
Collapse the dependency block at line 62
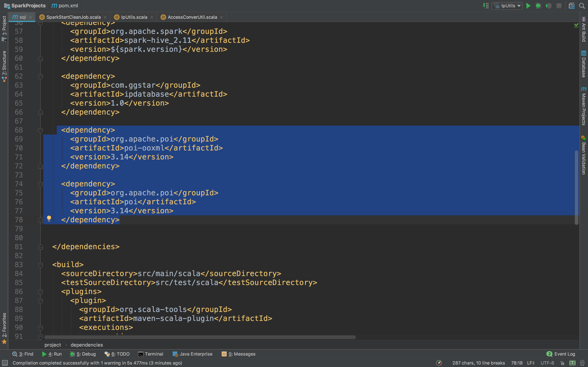pyautogui.click(x=41, y=76)
